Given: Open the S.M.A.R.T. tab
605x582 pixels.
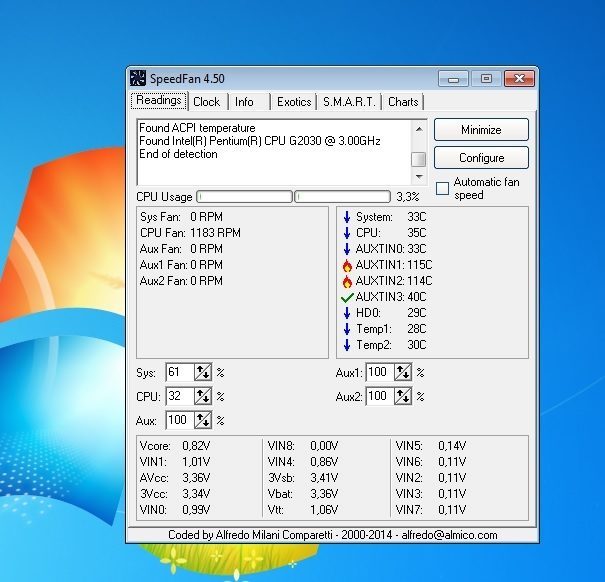Looking at the screenshot, I should coord(349,102).
